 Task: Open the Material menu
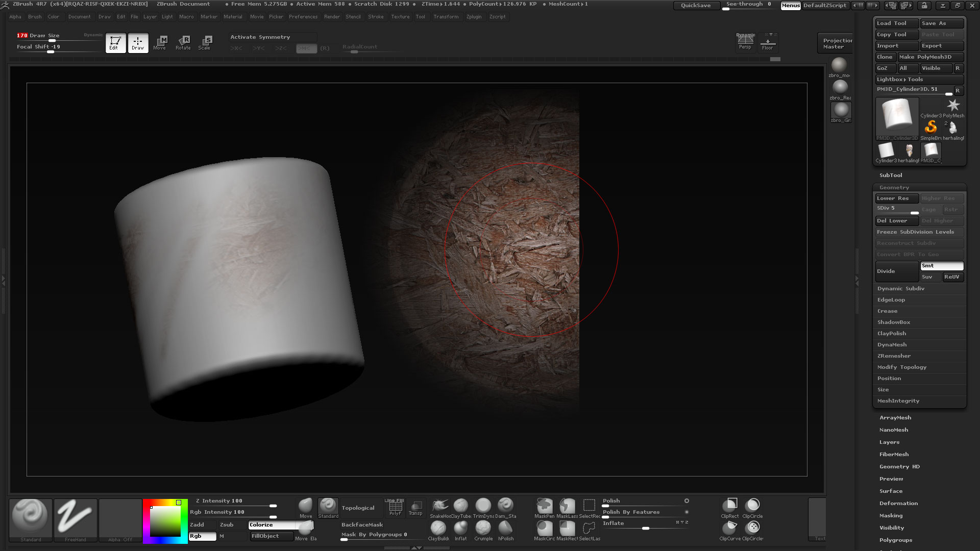click(233, 17)
